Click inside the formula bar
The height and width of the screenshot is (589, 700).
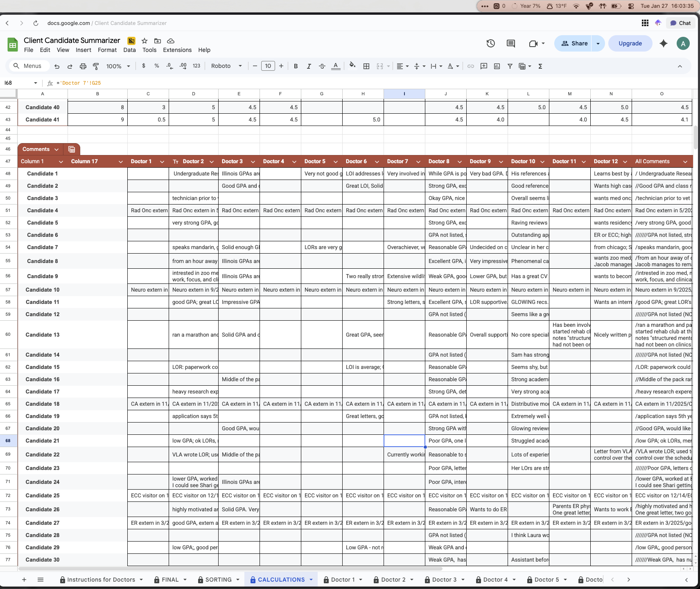(x=164, y=83)
